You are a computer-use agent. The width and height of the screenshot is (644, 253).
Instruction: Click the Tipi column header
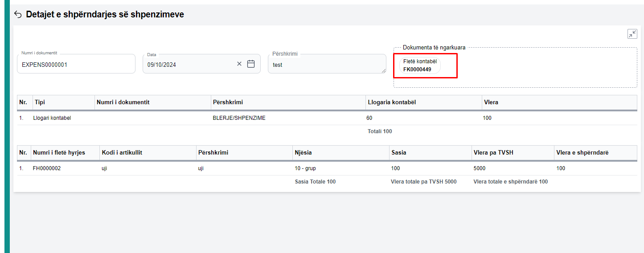click(40, 102)
